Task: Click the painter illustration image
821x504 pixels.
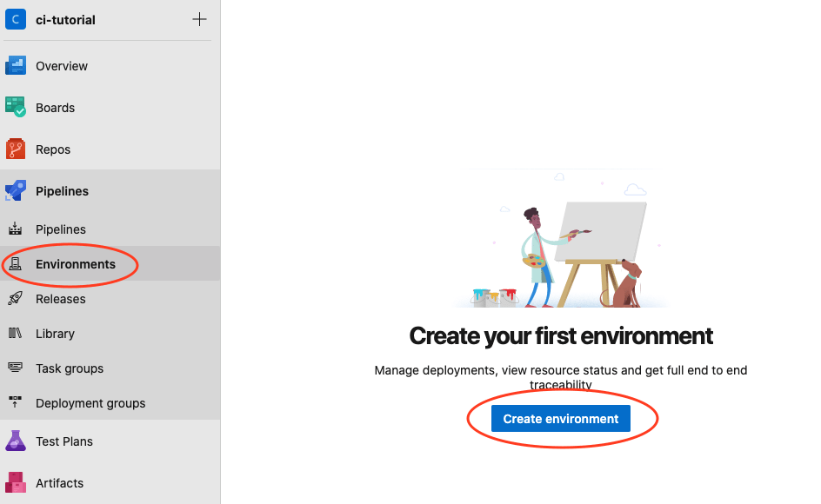Action: point(561,238)
